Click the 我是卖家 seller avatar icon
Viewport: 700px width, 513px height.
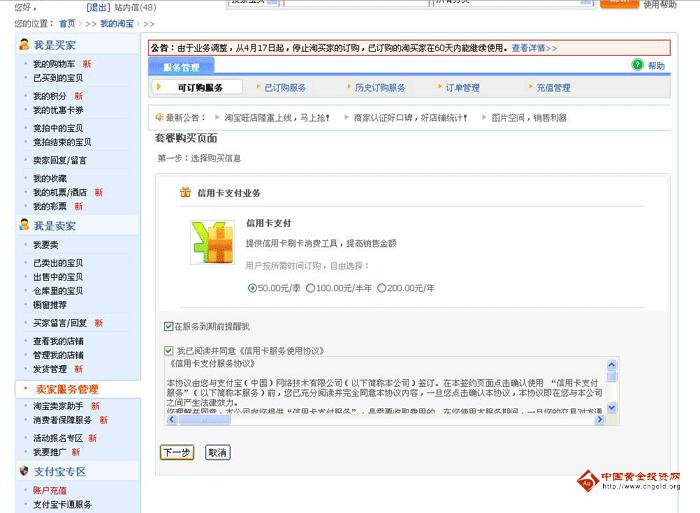pyautogui.click(x=24, y=225)
